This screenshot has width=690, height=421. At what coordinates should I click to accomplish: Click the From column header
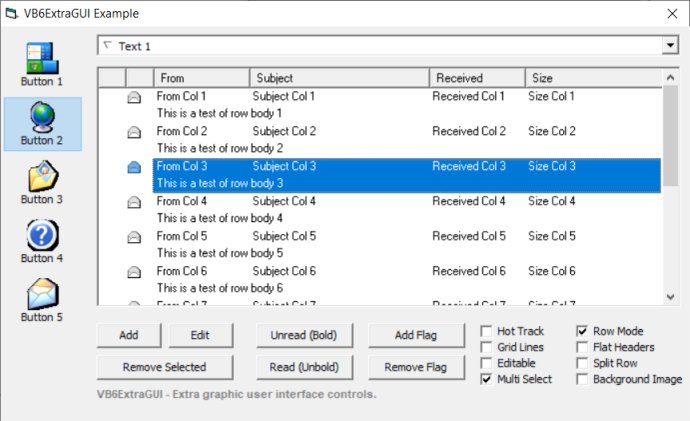(x=202, y=78)
